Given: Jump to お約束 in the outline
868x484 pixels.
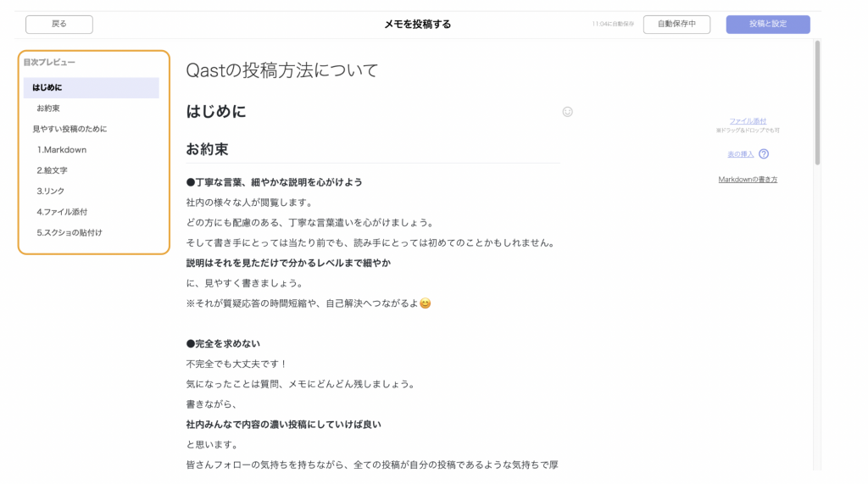Looking at the screenshot, I should tap(48, 108).
